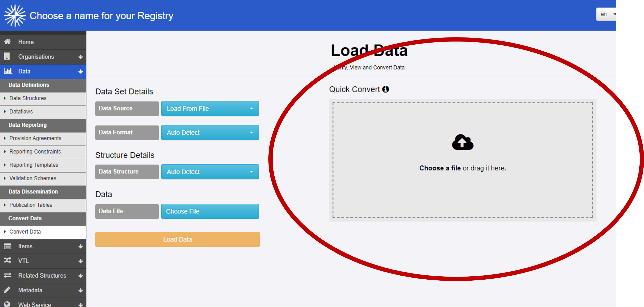Click the Organisations building icon
This screenshot has width=644, height=307.
7,56
